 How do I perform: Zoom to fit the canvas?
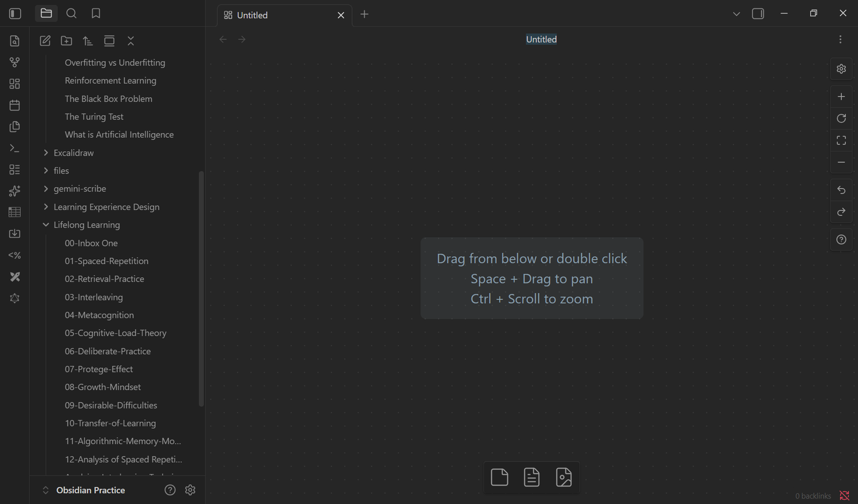pyautogui.click(x=841, y=140)
